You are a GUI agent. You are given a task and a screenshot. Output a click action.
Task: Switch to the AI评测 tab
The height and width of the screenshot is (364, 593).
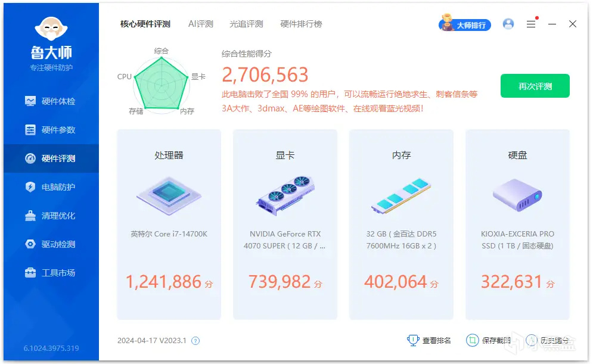point(200,24)
